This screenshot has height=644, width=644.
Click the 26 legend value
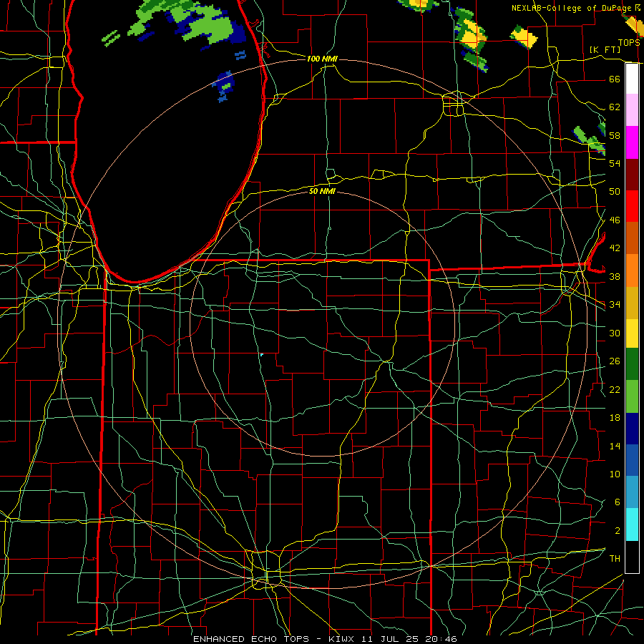click(615, 361)
